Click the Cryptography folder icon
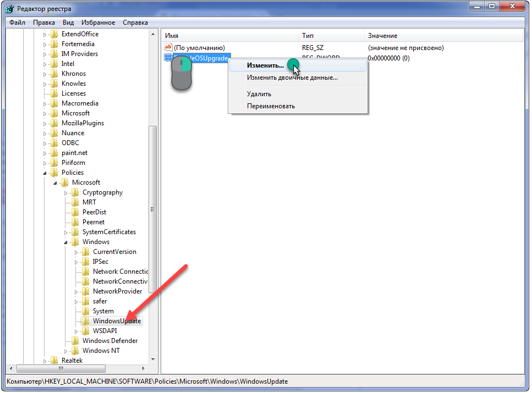This screenshot has height=393, width=532. [x=75, y=192]
